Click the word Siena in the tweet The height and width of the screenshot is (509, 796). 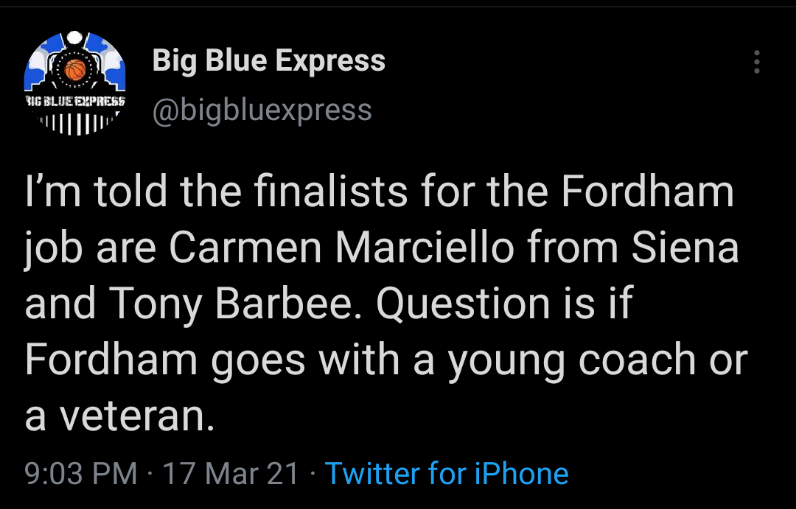pos(689,249)
